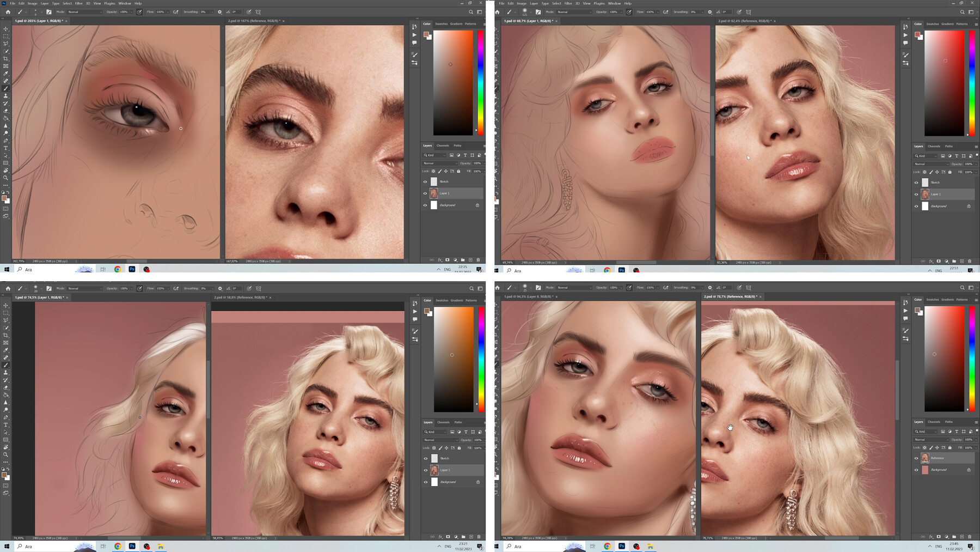This screenshot has width=980, height=552.
Task: Select the Zoom tool in top-left window
Action: click(x=6, y=178)
